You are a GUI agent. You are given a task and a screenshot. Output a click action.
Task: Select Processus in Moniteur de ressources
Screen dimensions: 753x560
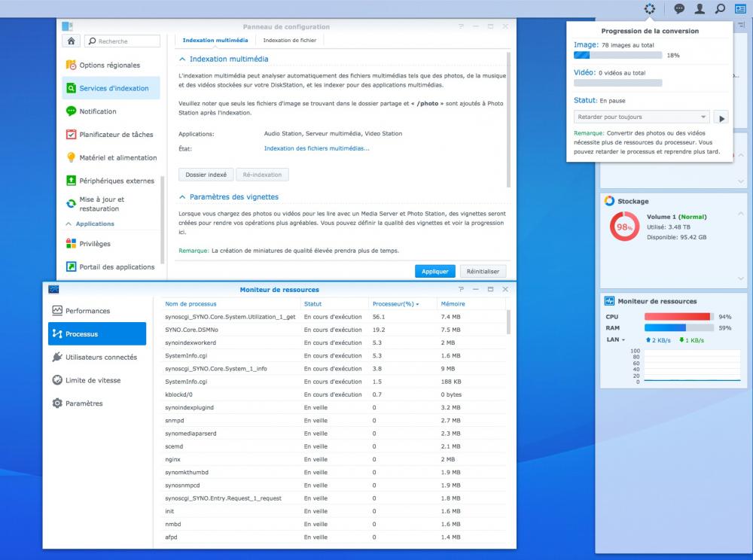coord(97,334)
